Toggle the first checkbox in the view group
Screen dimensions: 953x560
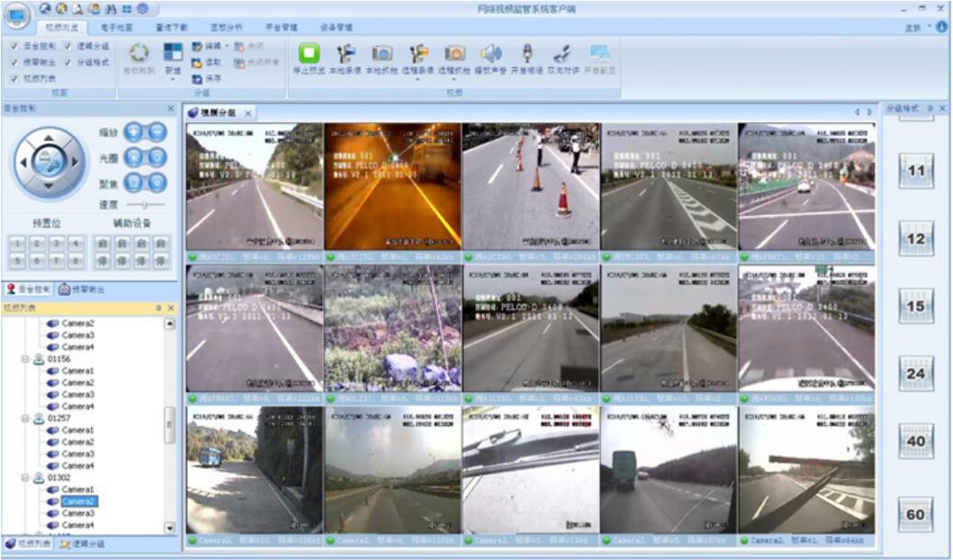pos(15,46)
